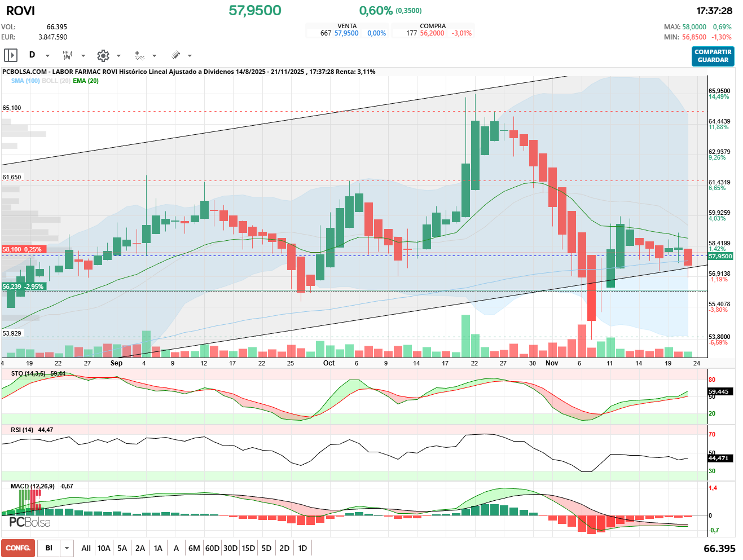Click the PCBolsa logo watermark

pos(30,522)
